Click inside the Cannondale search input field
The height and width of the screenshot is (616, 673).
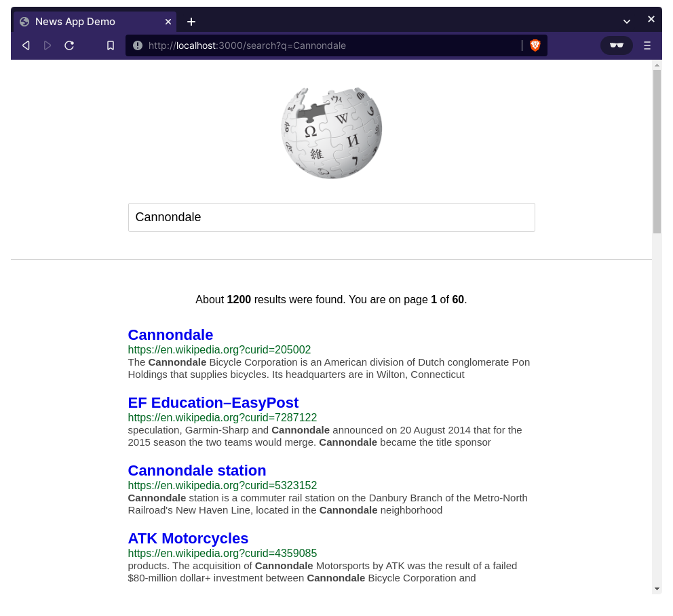(332, 217)
